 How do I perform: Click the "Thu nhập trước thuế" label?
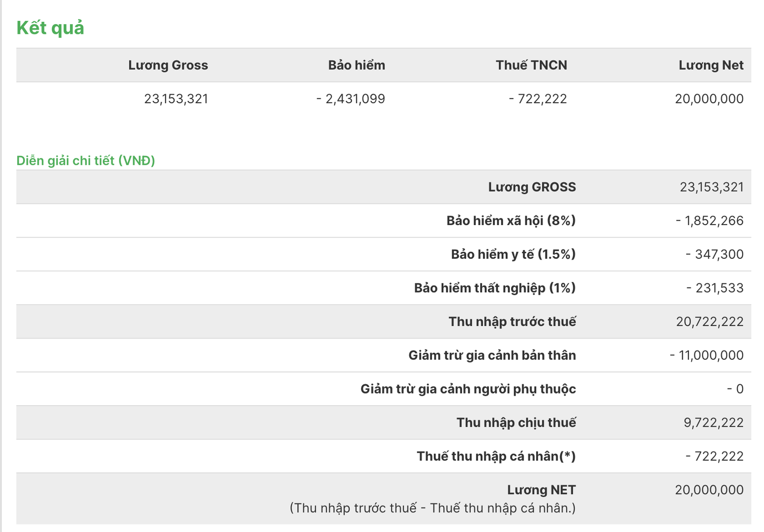point(512,322)
